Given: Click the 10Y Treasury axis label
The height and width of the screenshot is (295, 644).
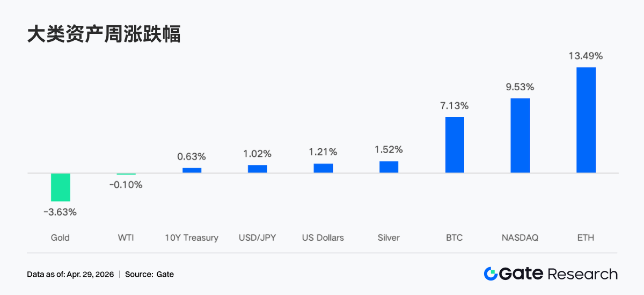Looking at the screenshot, I should pos(192,238).
